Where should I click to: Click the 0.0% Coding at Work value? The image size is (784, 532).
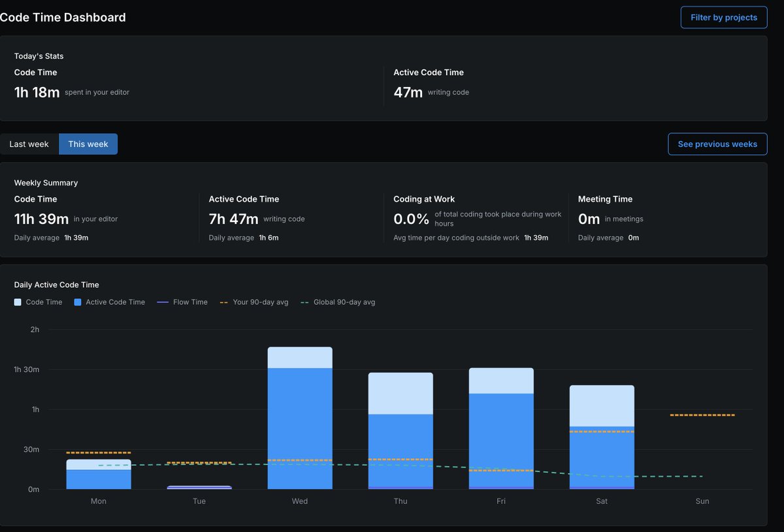point(412,219)
